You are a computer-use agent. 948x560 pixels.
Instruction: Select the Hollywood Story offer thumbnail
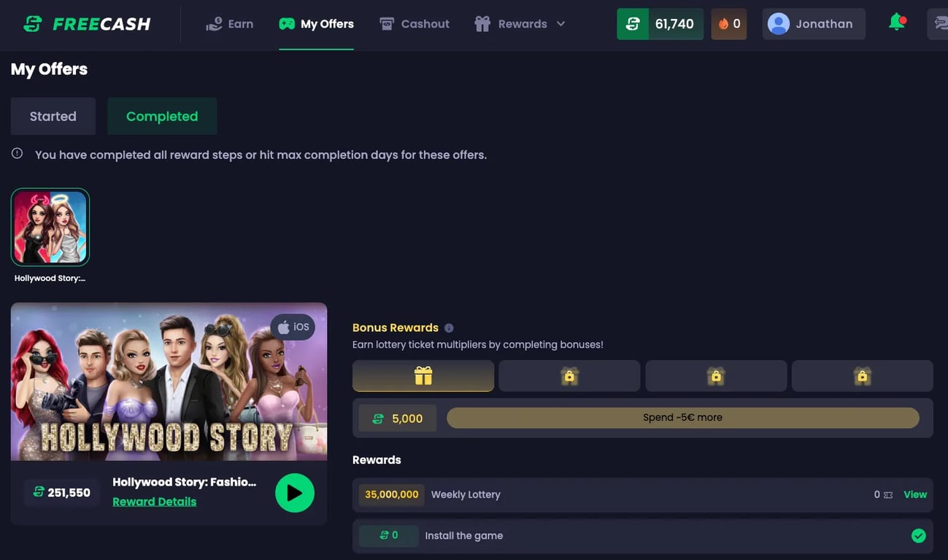[50, 227]
